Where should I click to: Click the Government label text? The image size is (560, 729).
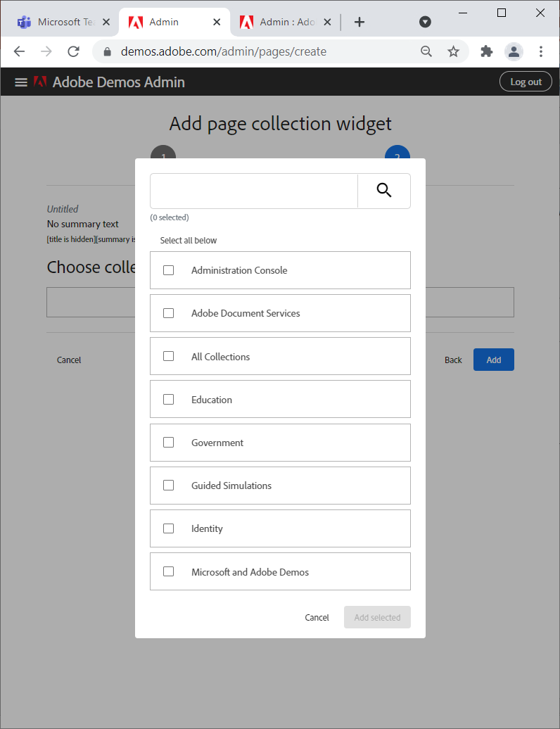click(217, 443)
